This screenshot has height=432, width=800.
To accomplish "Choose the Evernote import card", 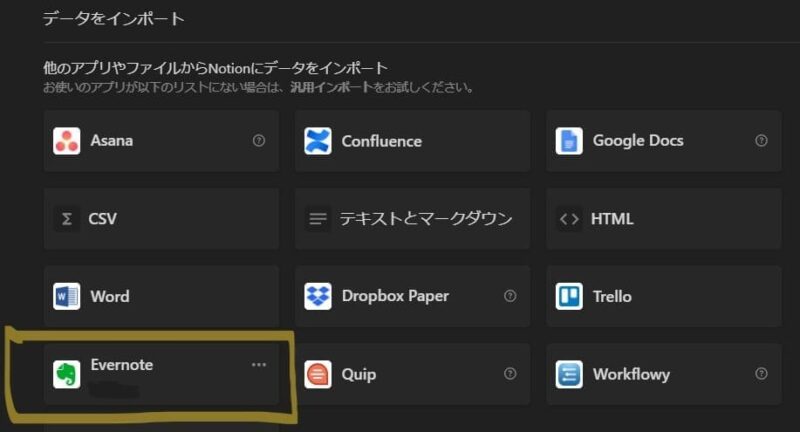I will click(x=161, y=374).
